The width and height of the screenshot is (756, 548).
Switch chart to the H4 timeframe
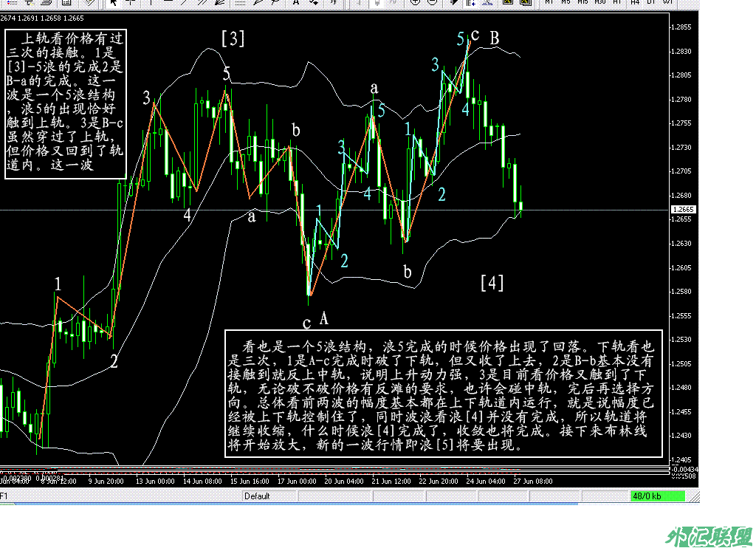(x=634, y=2)
